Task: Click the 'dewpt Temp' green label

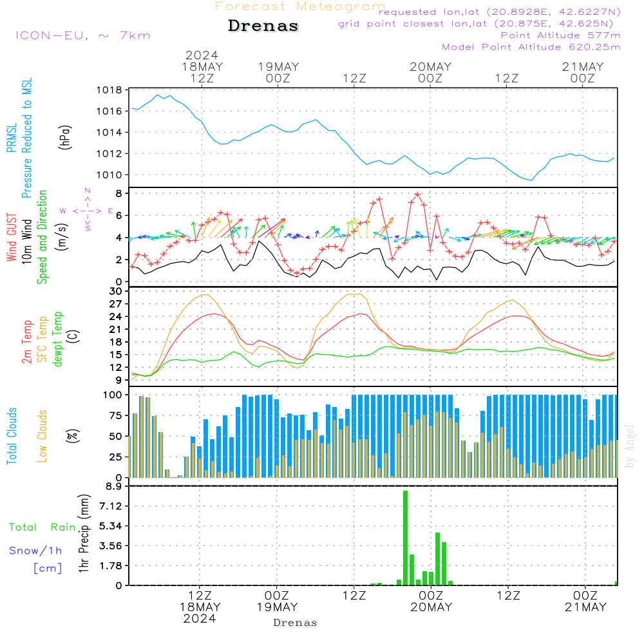Action: pos(58,339)
